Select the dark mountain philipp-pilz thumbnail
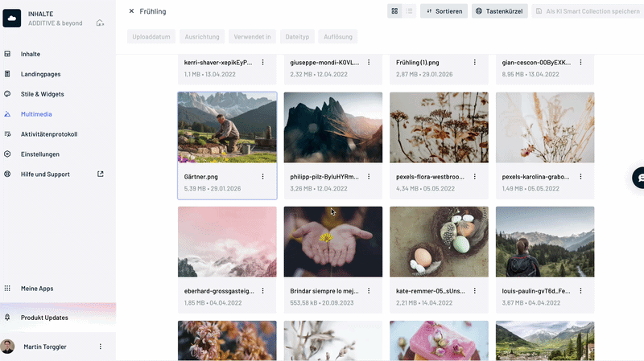The height and width of the screenshot is (361, 644). pos(333,128)
